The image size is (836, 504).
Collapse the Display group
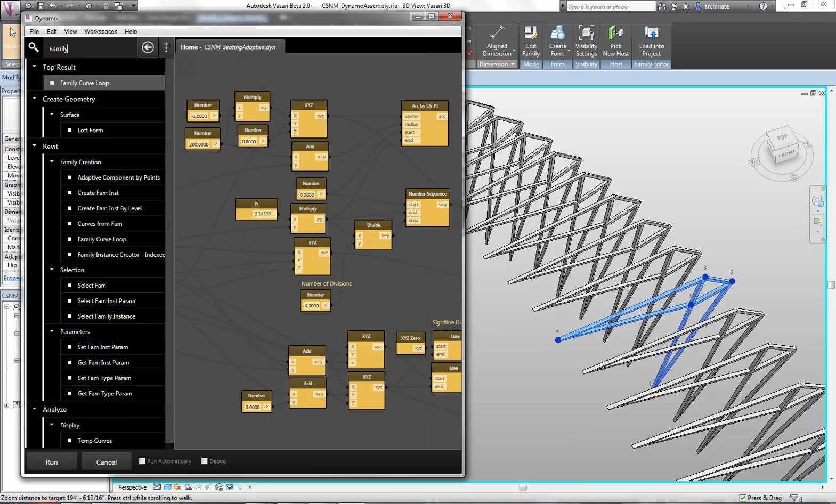click(x=52, y=425)
